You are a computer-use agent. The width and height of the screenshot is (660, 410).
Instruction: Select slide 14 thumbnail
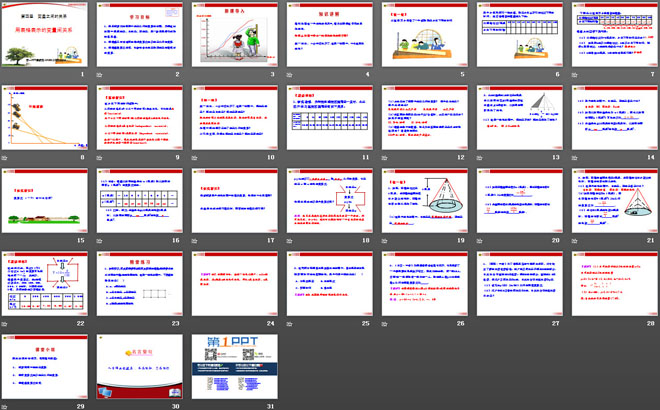click(615, 118)
